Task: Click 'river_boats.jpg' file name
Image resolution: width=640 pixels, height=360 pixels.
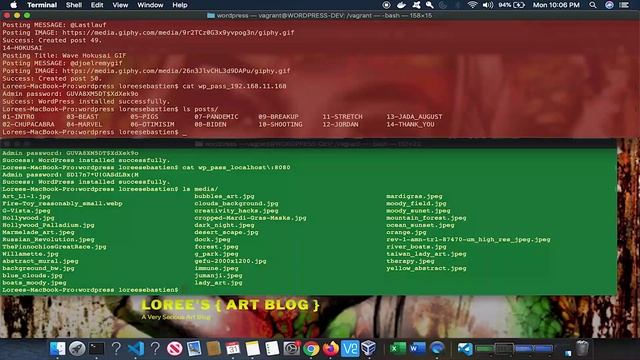Action: [416, 247]
